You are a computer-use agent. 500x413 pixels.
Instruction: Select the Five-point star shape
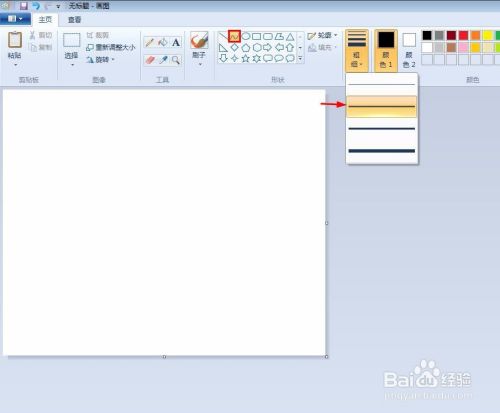coord(246,58)
